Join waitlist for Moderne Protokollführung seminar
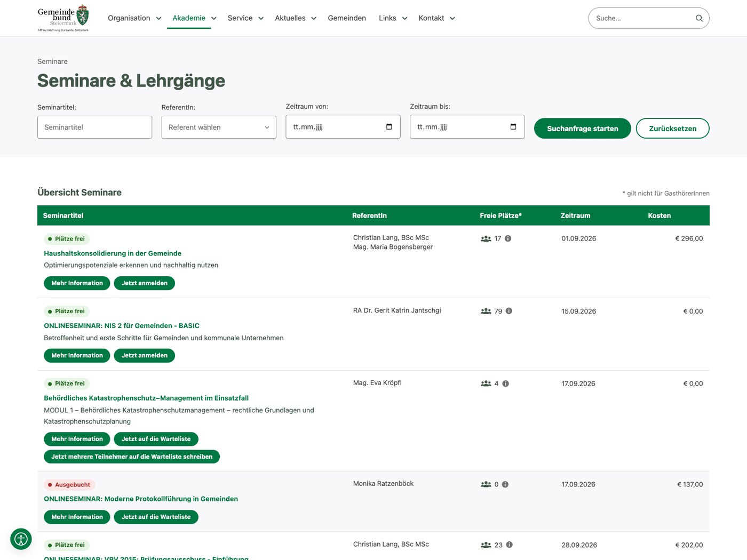Screen dimensions: 747x560 click(x=156, y=517)
